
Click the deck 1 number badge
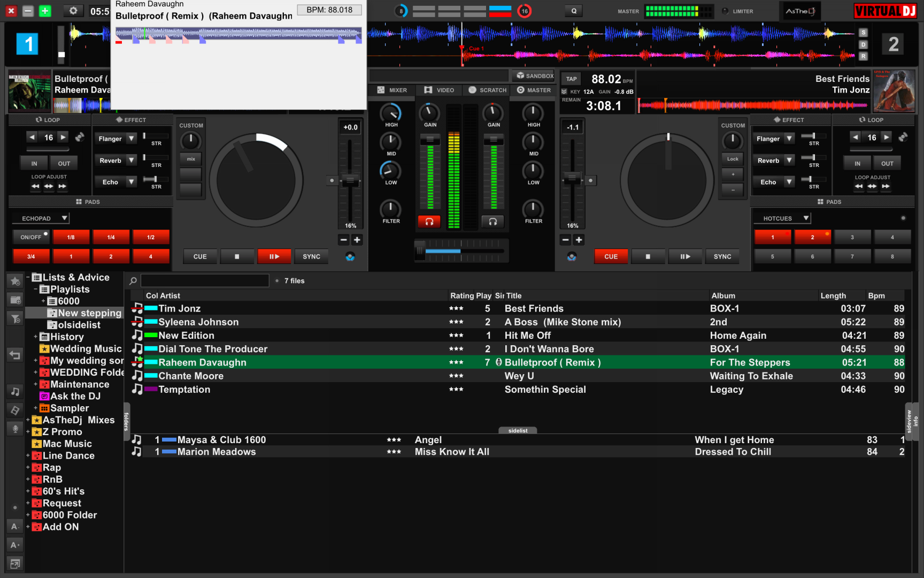[28, 44]
